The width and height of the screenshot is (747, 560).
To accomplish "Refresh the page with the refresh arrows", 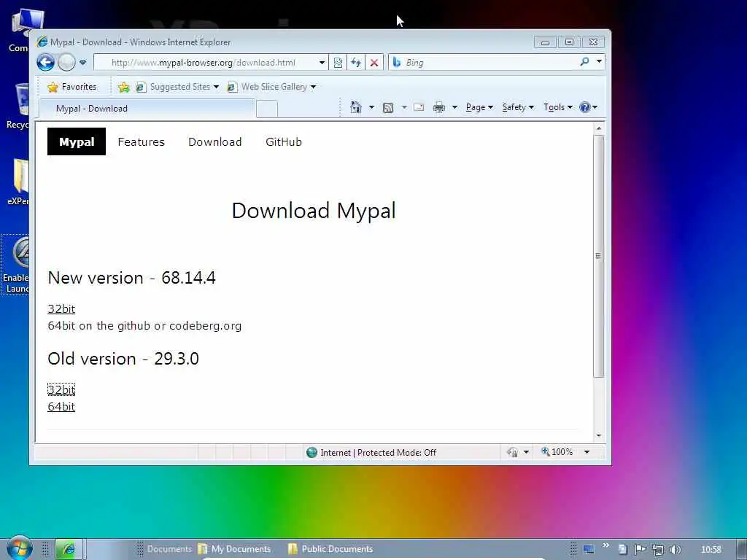I will click(356, 63).
